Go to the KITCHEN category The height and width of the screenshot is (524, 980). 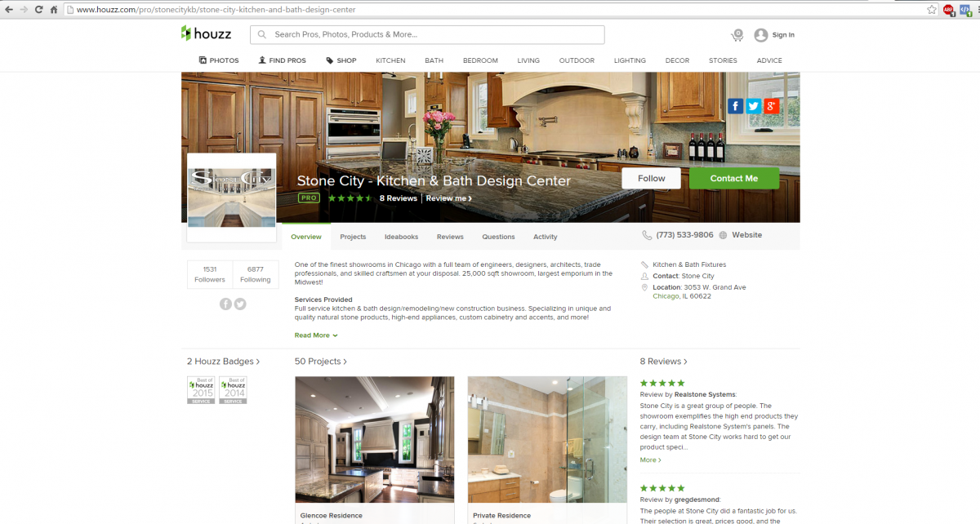[x=390, y=60]
